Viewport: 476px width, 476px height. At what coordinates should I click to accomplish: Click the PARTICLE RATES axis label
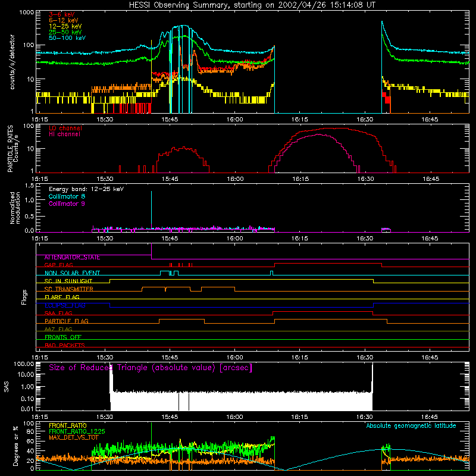[12, 149]
